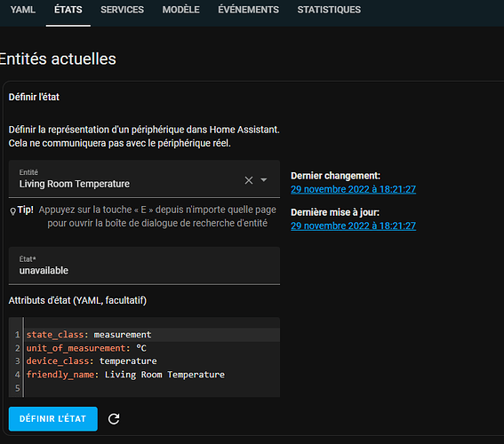Go to the MODÈLE tab
Viewport: 504px width, 444px height.
point(181,10)
